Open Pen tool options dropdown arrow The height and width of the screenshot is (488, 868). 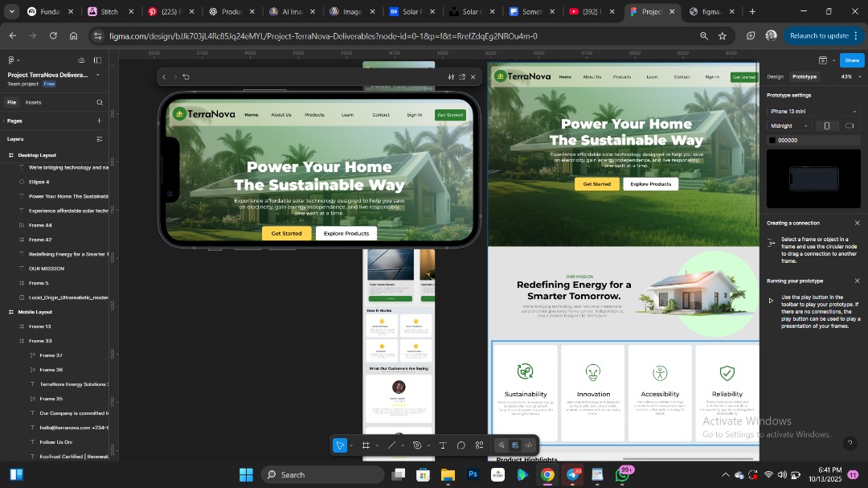428,446
